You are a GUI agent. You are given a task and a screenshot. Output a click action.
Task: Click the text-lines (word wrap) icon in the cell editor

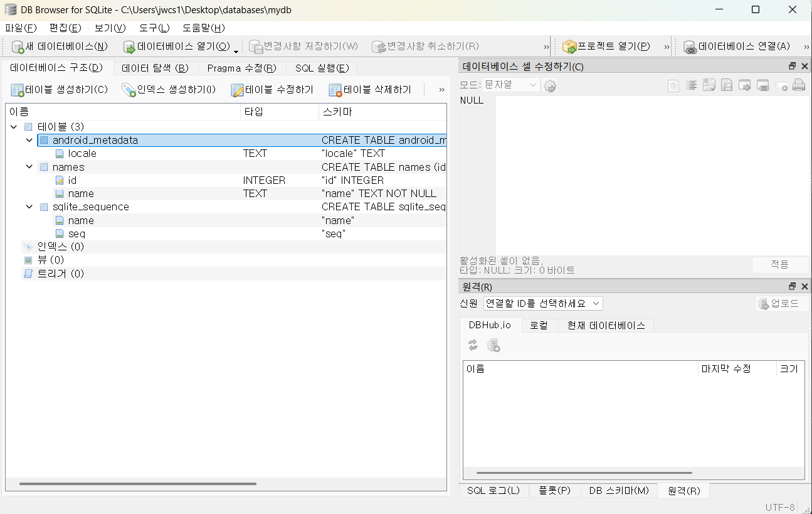[692, 86]
